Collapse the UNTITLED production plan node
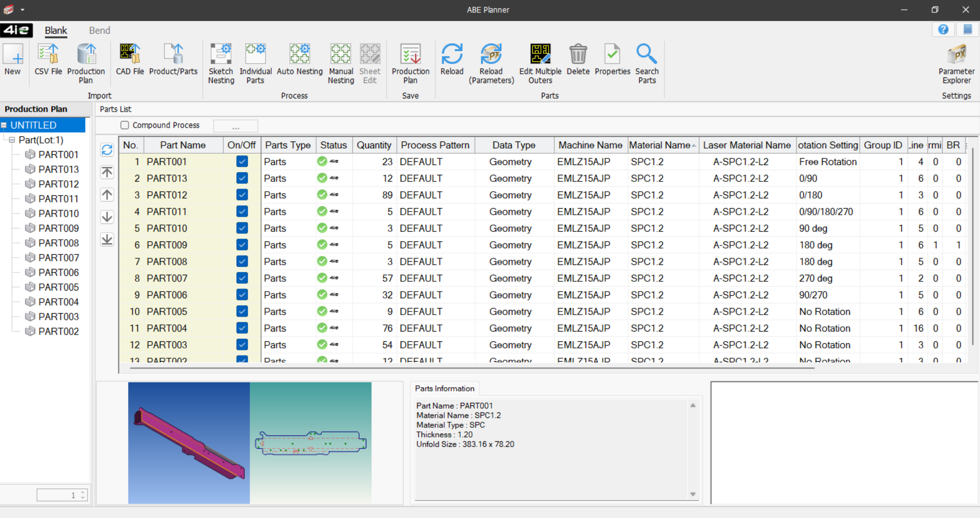 (4, 125)
